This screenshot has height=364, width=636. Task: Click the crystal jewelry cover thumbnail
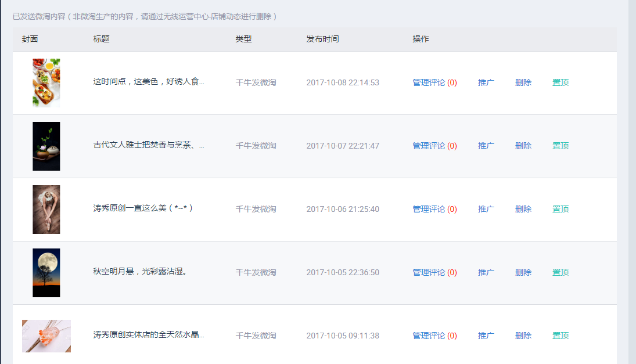[46, 336]
